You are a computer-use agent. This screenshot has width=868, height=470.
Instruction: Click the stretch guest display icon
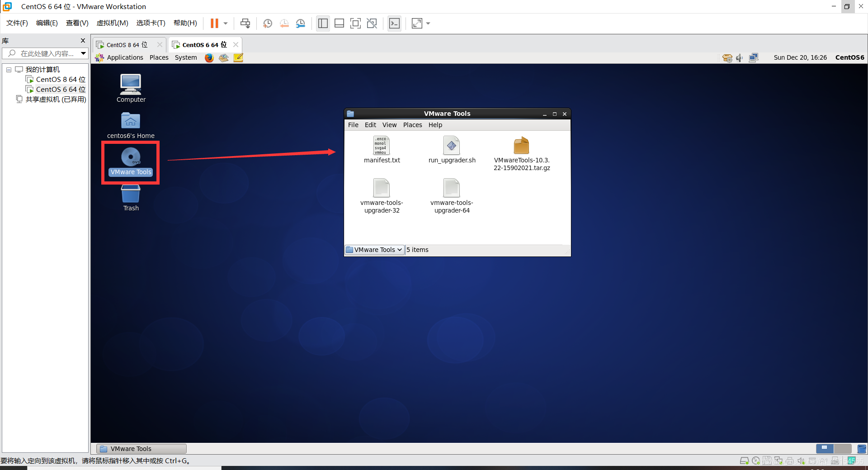417,23
